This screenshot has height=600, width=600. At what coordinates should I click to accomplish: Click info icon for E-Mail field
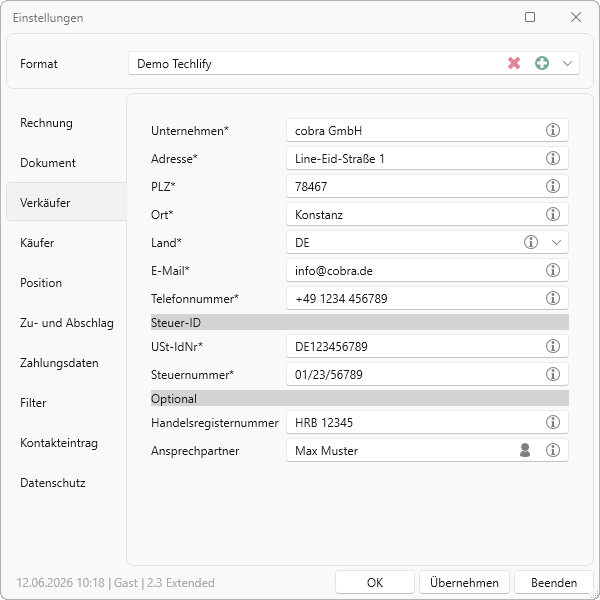click(553, 270)
